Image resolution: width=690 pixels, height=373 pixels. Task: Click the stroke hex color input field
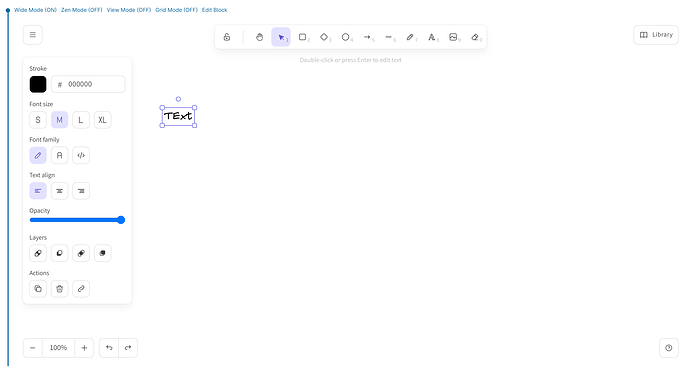(88, 84)
